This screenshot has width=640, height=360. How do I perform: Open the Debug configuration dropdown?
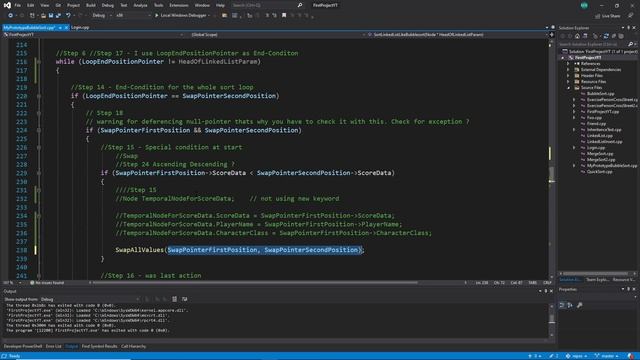[x=102, y=16]
